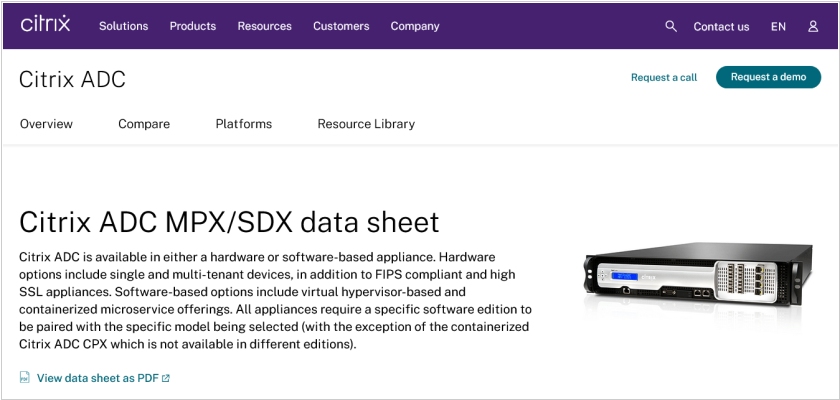The height and width of the screenshot is (400, 840).
Task: Click the Contact us link
Action: [721, 27]
